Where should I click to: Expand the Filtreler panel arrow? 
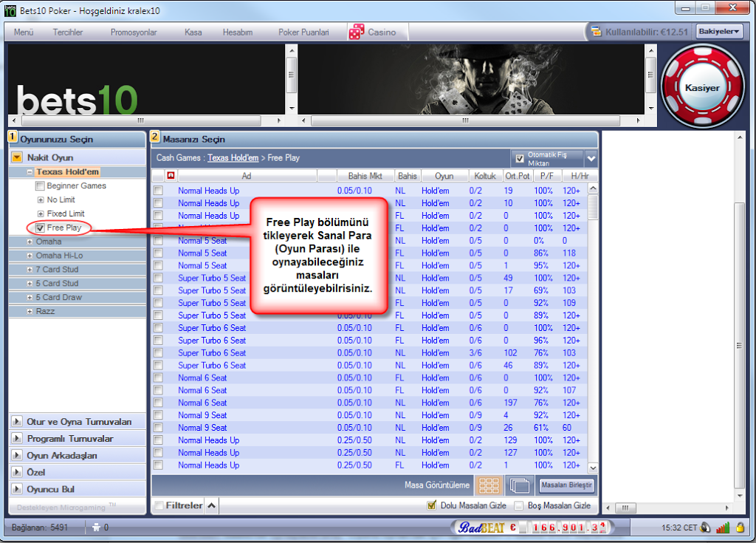pos(212,505)
